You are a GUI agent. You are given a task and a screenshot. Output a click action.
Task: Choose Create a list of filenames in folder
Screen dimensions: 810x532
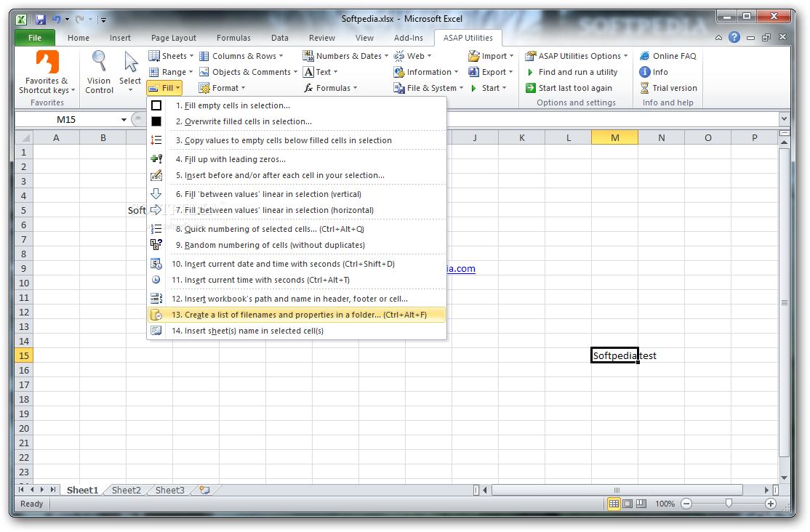[297, 315]
